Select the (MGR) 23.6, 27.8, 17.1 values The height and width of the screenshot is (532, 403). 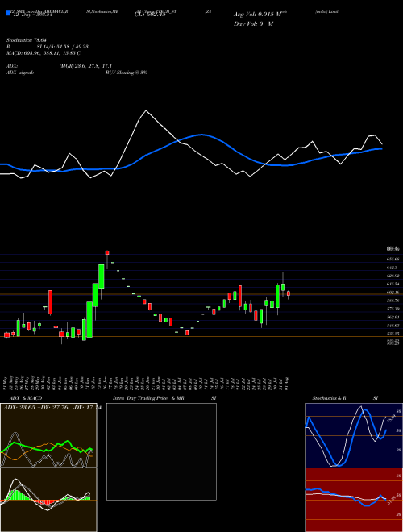coord(85,66)
